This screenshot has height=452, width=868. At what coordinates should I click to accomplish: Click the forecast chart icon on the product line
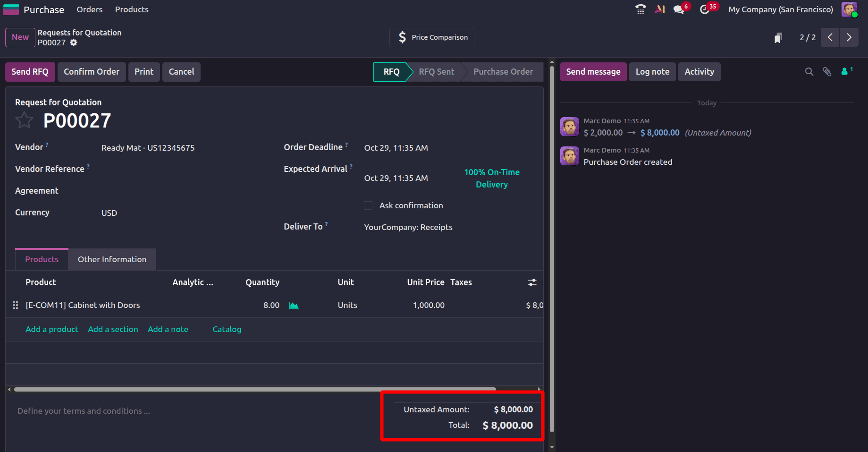pos(293,305)
